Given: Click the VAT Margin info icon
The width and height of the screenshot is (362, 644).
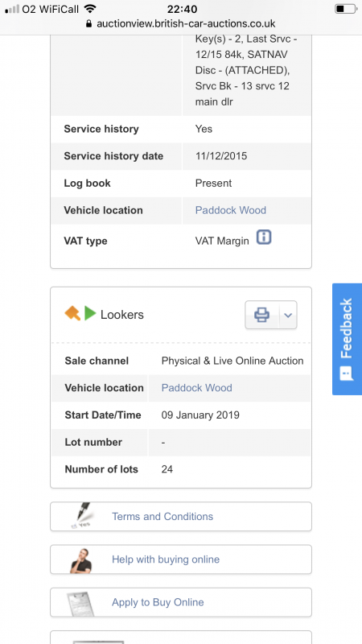Looking at the screenshot, I should 264,237.
